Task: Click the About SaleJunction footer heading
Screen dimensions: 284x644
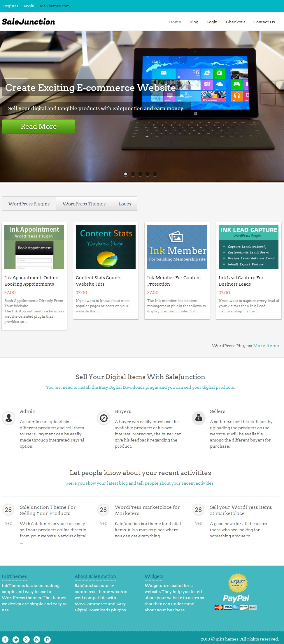Action: coord(95,576)
